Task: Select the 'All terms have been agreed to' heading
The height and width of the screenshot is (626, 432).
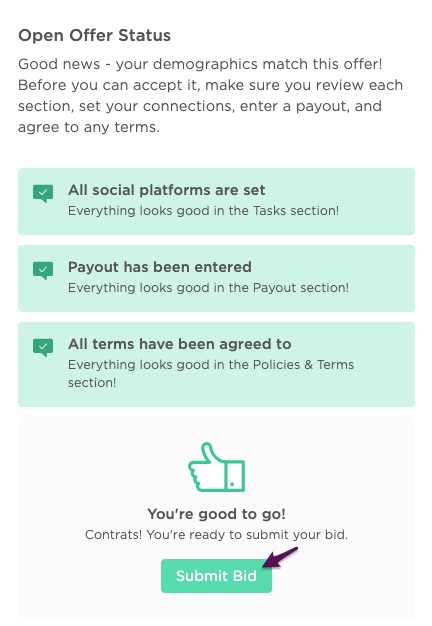Action: (x=180, y=344)
